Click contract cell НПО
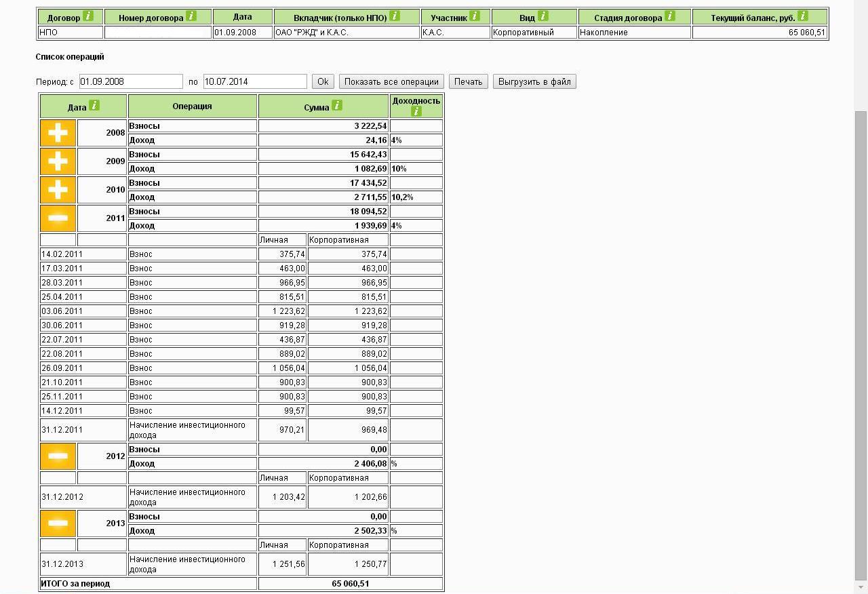The height and width of the screenshot is (594, 868). click(x=71, y=33)
